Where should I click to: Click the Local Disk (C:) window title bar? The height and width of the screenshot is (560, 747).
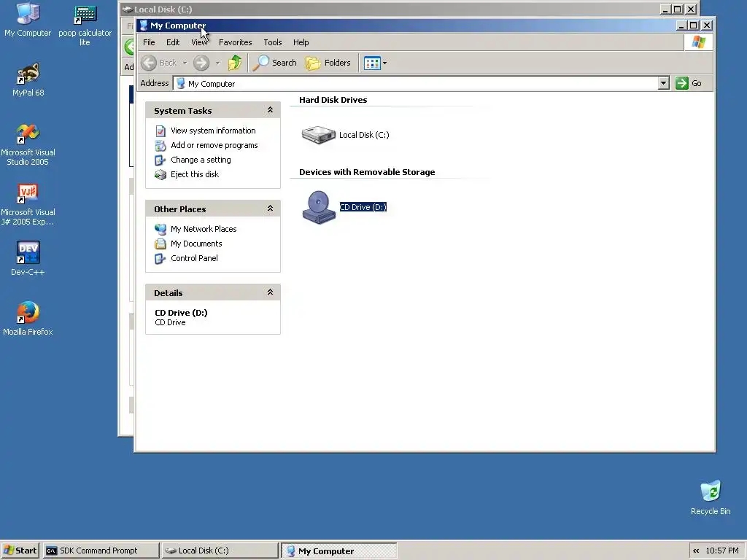pos(391,9)
